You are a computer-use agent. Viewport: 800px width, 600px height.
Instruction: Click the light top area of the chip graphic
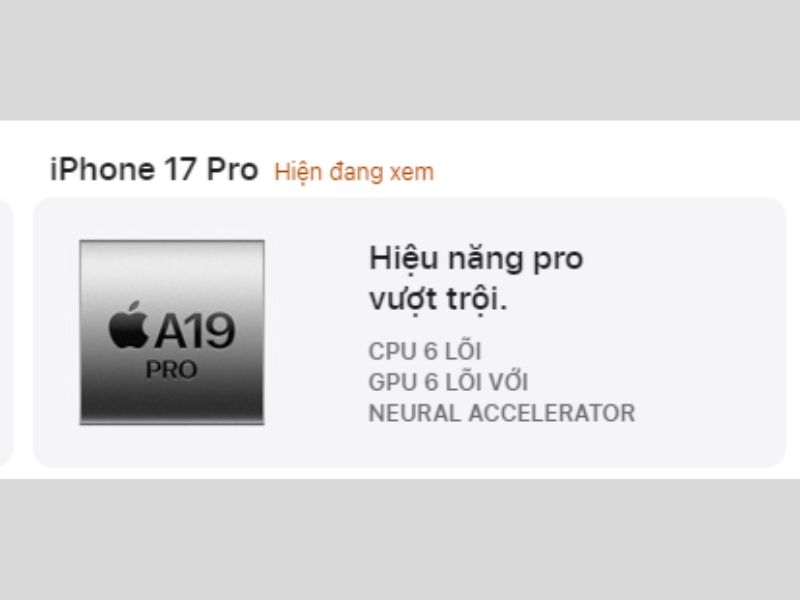click(x=172, y=260)
